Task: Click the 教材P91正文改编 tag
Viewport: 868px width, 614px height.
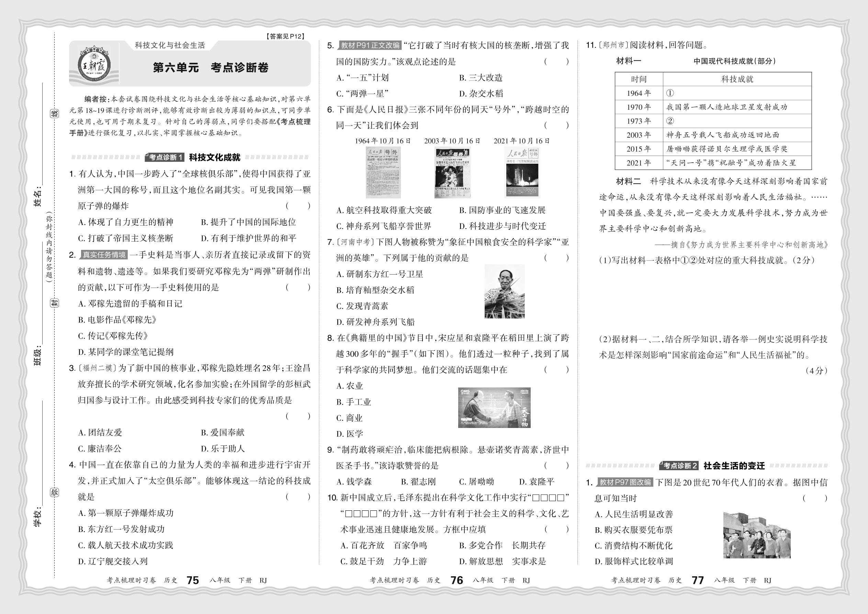Action: coord(369,45)
